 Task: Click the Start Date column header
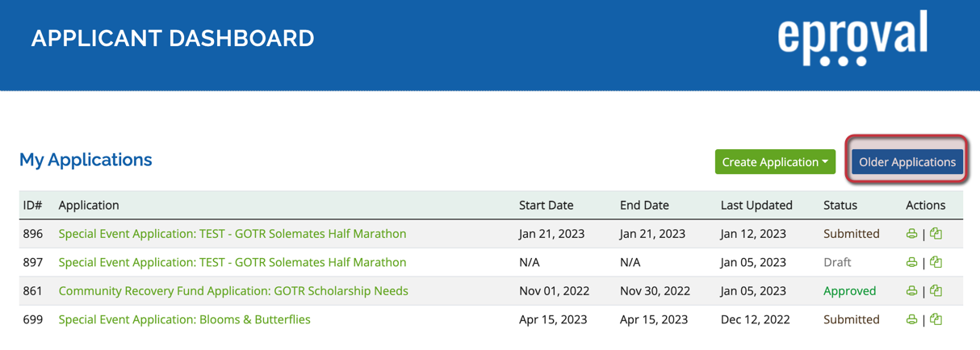547,205
